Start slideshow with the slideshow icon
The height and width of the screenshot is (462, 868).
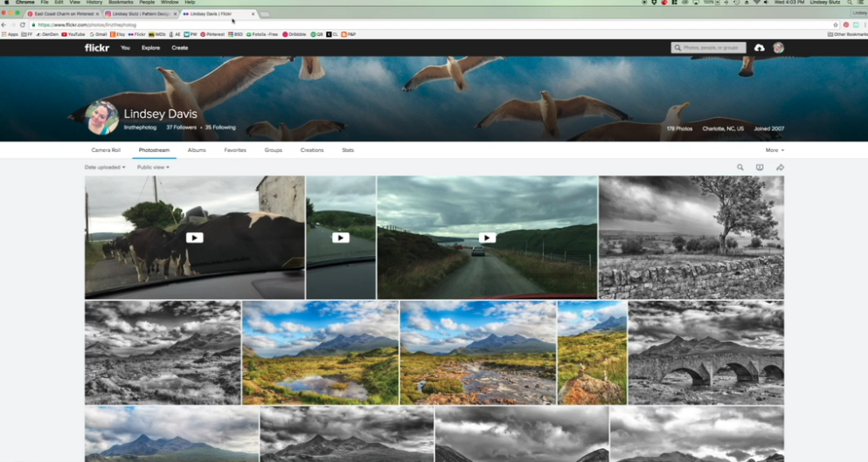pyautogui.click(x=760, y=167)
